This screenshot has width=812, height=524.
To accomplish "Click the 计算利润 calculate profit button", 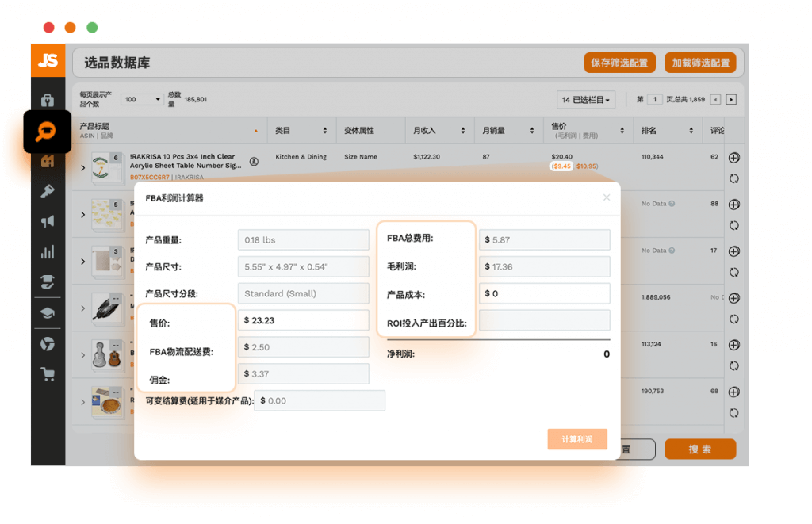I will [577, 439].
